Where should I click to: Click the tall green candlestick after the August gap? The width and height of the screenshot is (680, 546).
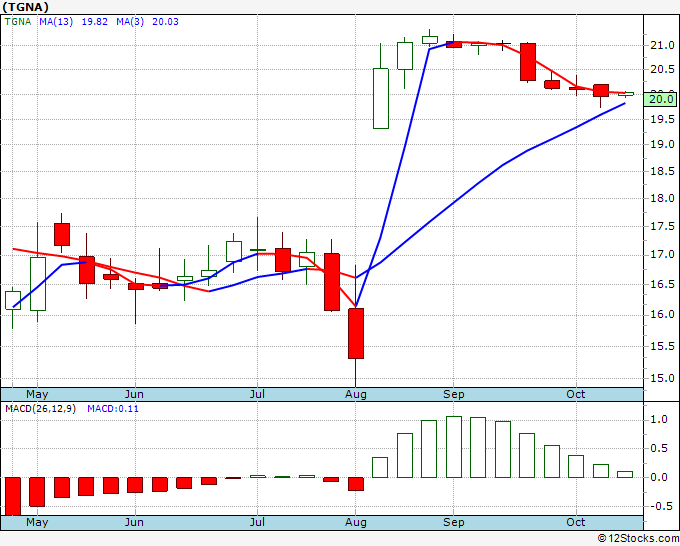(x=381, y=98)
